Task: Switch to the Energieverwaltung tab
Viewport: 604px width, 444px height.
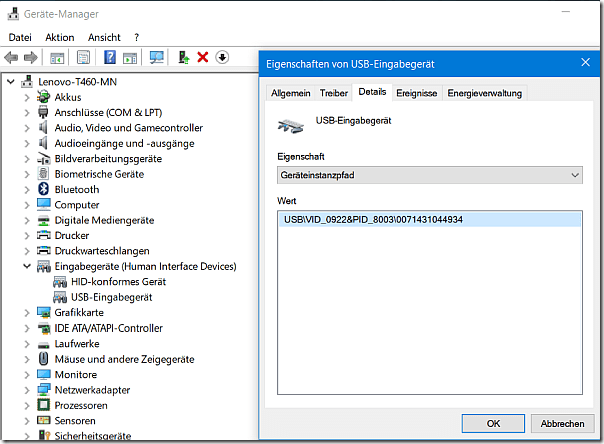Action: 485,93
